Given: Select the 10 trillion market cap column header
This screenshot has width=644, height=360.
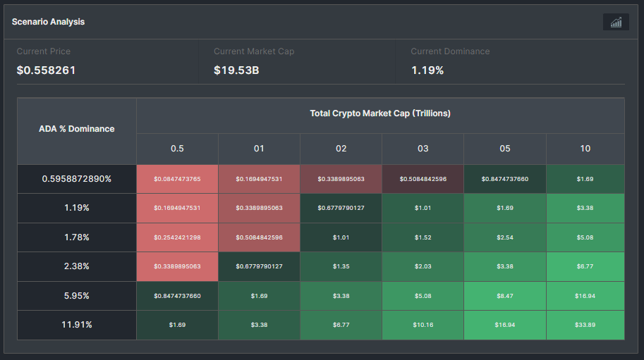Looking at the screenshot, I should [585, 149].
